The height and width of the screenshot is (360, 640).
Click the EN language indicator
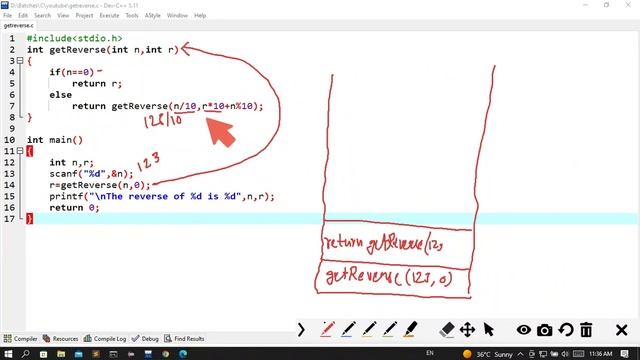point(429,353)
